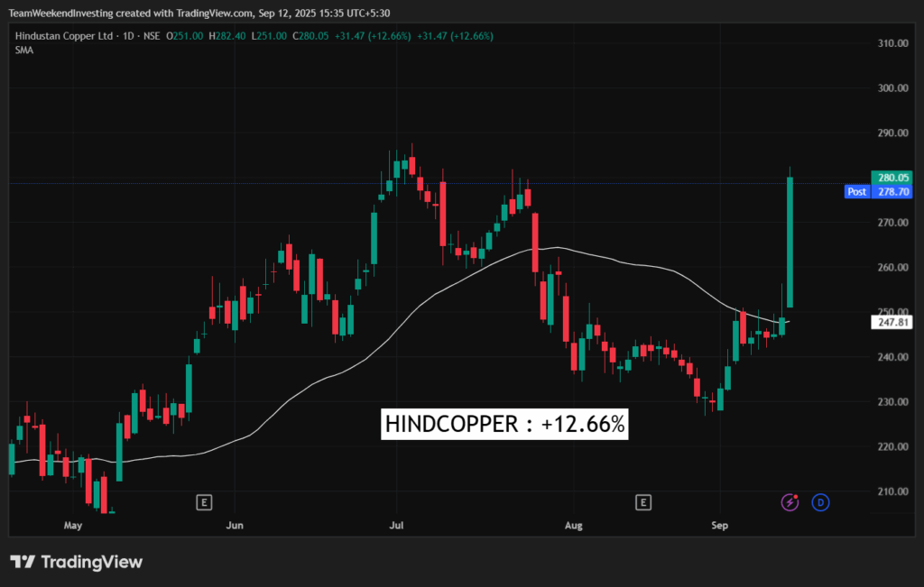Click the May label on time axis
924x587 pixels.
(73, 525)
